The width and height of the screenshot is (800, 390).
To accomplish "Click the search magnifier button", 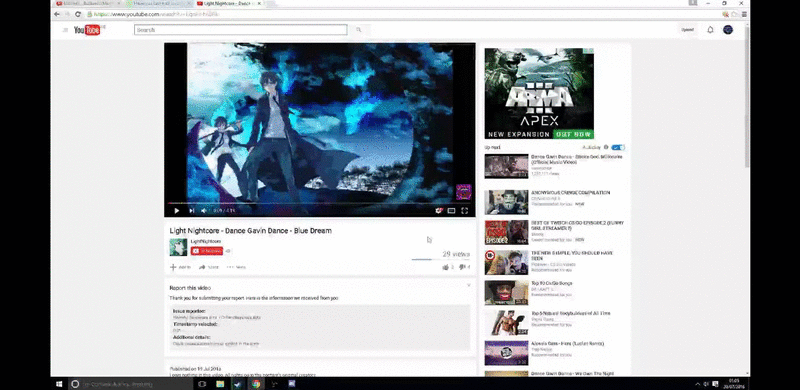I will (359, 30).
